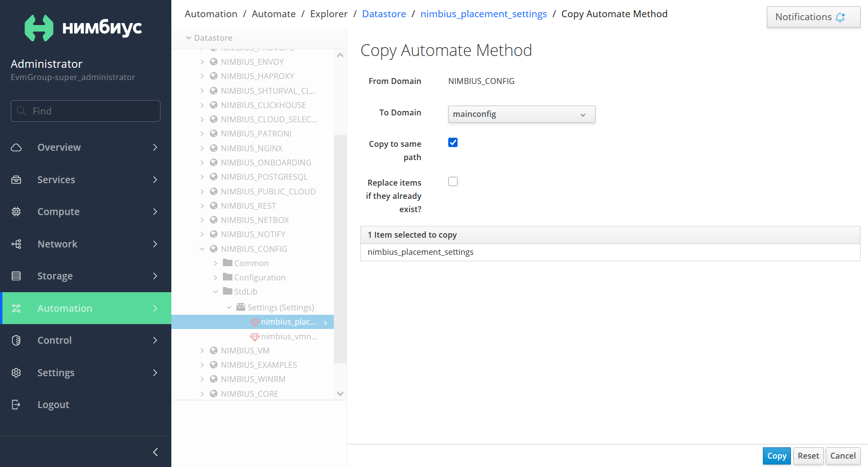Select the NIMBIUS_NETBOX tree item

click(x=255, y=220)
